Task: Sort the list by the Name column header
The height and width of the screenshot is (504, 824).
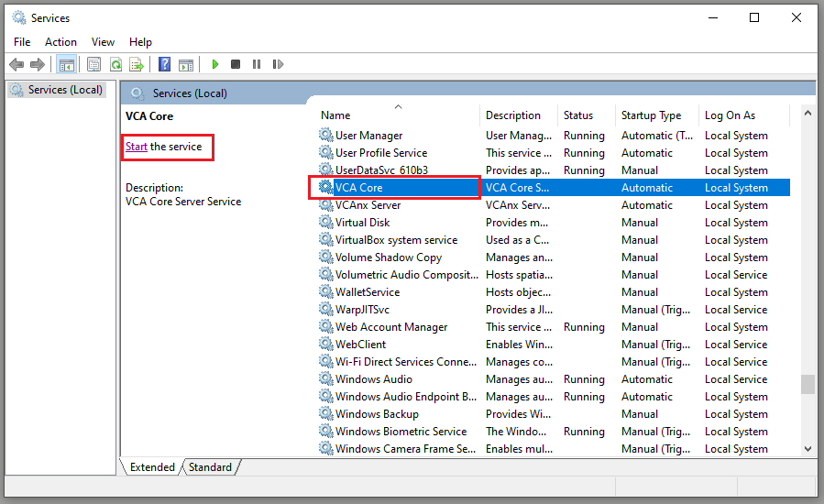Action: (335, 115)
